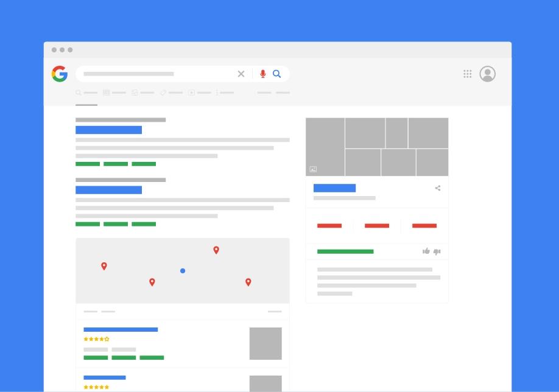Image resolution: width=559 pixels, height=392 pixels.
Task: Select the blue location dot on the map
Action: tap(183, 271)
